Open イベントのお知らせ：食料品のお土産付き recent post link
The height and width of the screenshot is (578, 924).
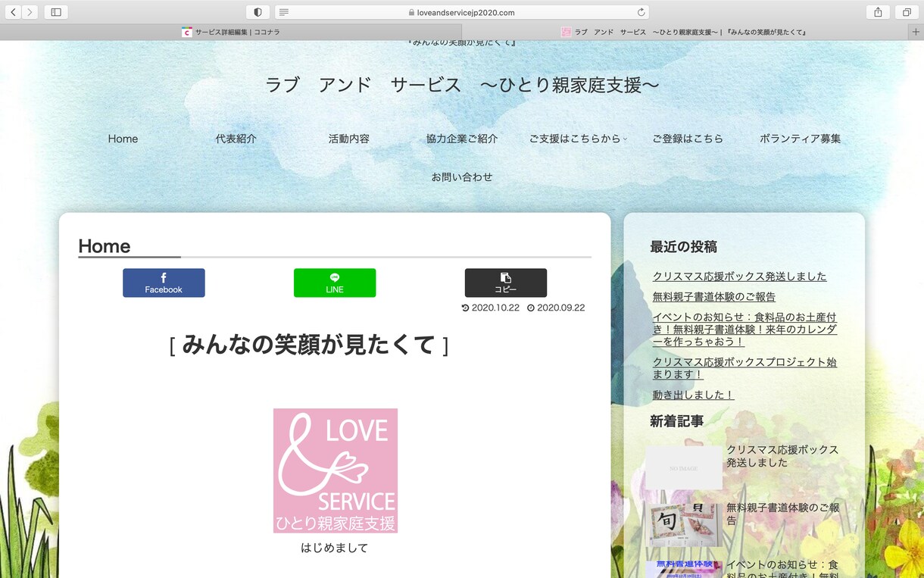(x=745, y=330)
